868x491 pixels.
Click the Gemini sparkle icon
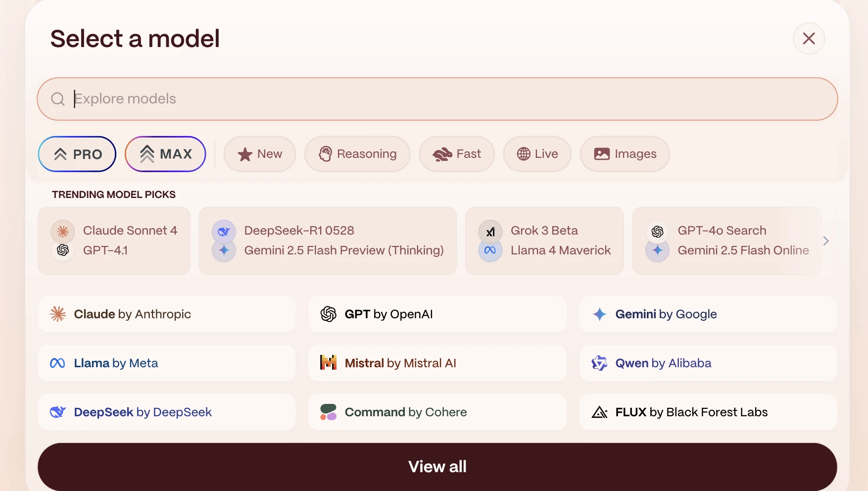599,314
